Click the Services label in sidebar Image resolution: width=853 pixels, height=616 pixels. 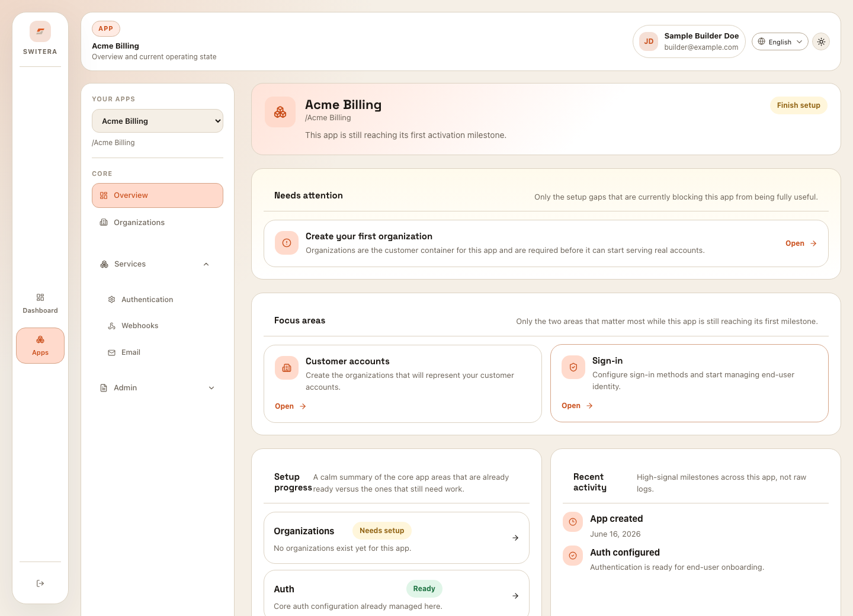[130, 264]
